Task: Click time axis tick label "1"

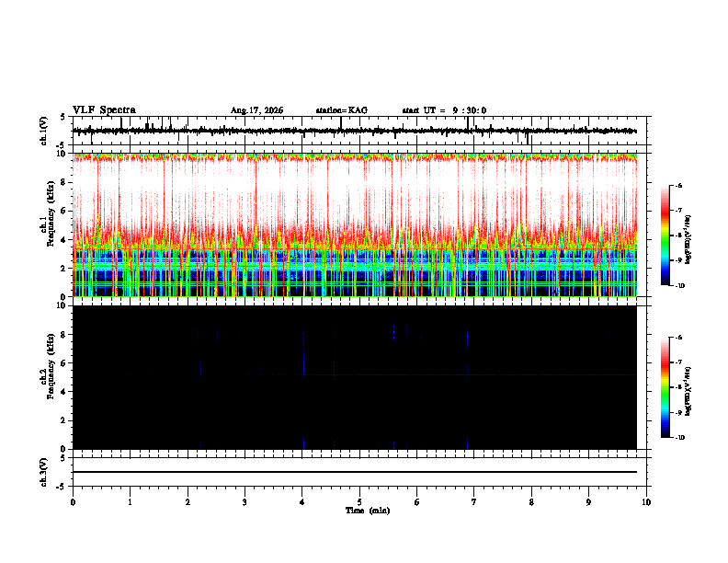Action: click(130, 501)
